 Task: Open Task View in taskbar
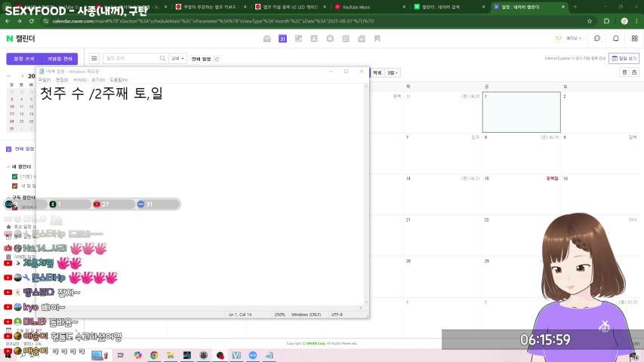pyautogui.click(x=120, y=355)
